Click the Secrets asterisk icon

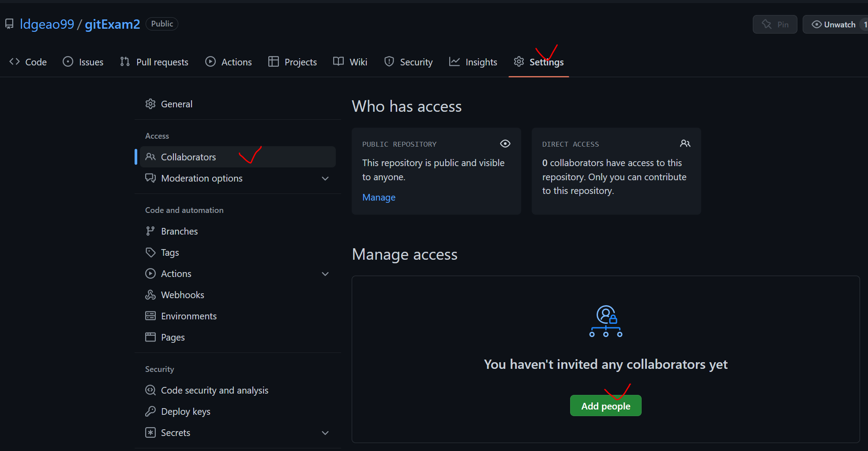pos(150,433)
